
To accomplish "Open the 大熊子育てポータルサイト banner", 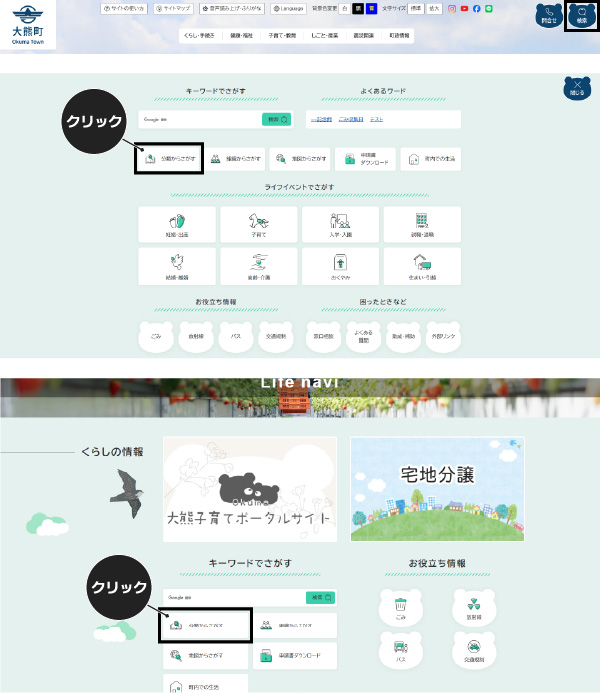I will (x=250, y=489).
